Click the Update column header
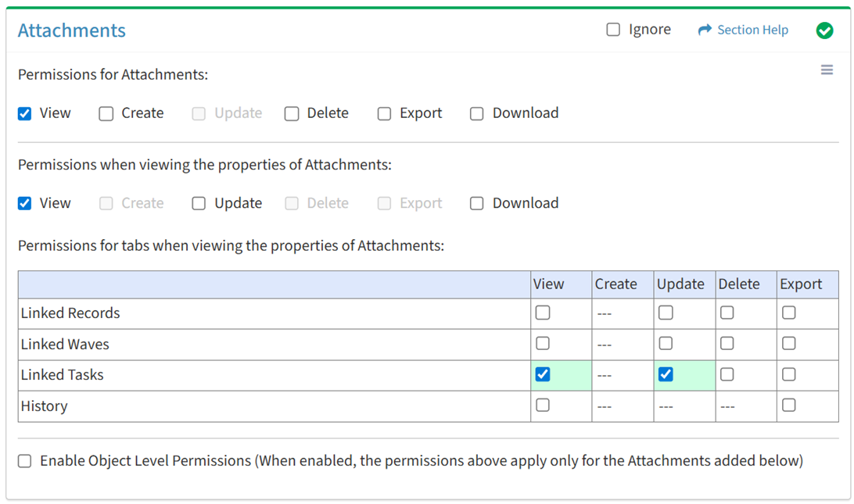This screenshot has width=854, height=504. 680,284
